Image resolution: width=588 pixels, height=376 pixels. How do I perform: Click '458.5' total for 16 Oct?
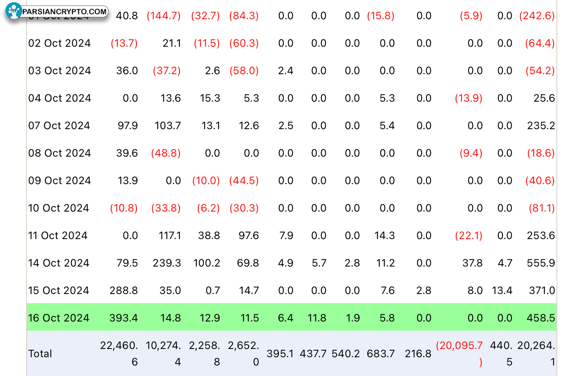[541, 318]
